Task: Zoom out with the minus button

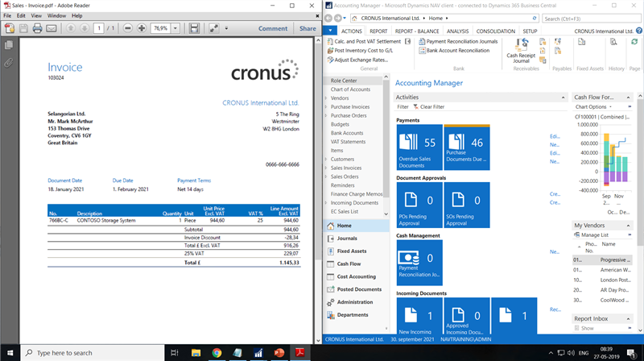Action: tap(128, 28)
